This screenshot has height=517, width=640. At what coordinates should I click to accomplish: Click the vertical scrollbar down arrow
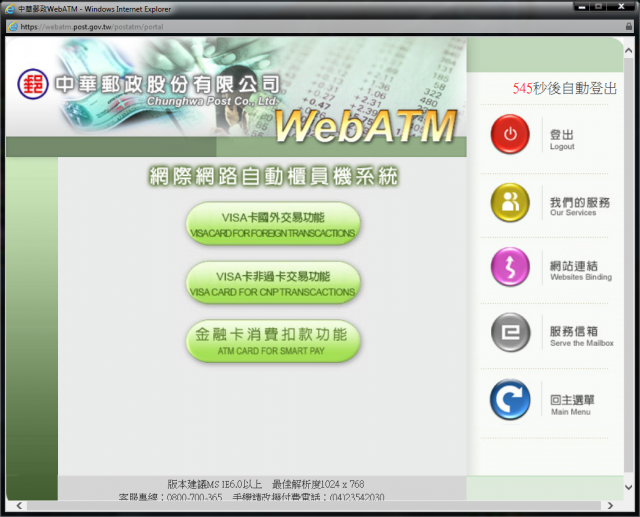[629, 487]
